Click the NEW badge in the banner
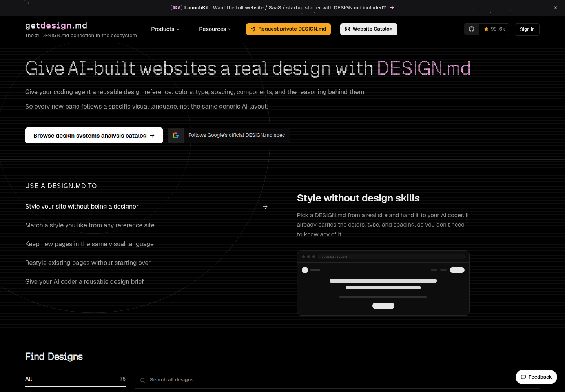Screen dimensions: 565x392 coord(177,7)
